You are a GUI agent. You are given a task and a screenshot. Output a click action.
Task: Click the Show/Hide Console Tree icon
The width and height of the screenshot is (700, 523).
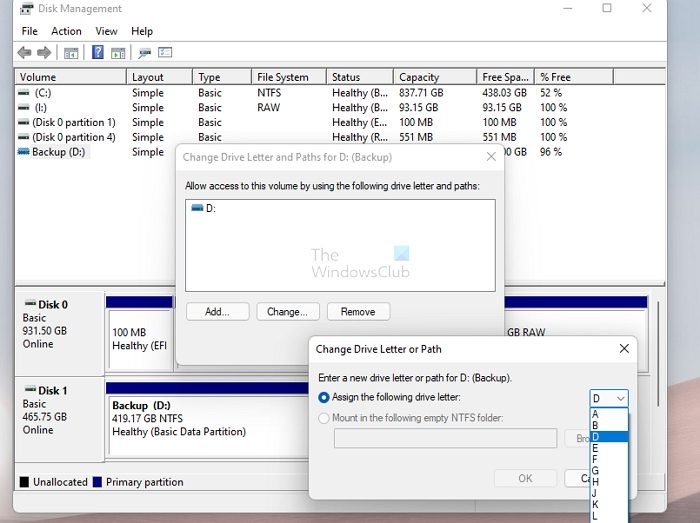(71, 53)
